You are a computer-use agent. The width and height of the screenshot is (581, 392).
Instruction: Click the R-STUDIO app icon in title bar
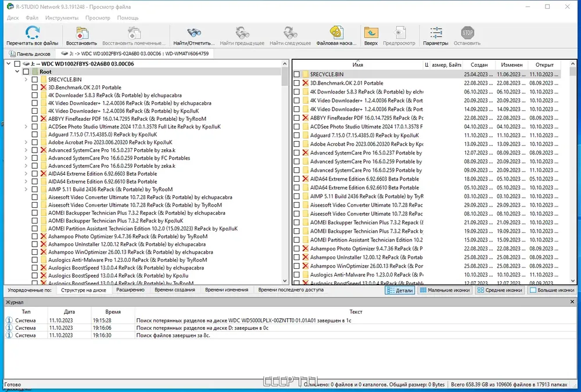(x=10, y=6)
